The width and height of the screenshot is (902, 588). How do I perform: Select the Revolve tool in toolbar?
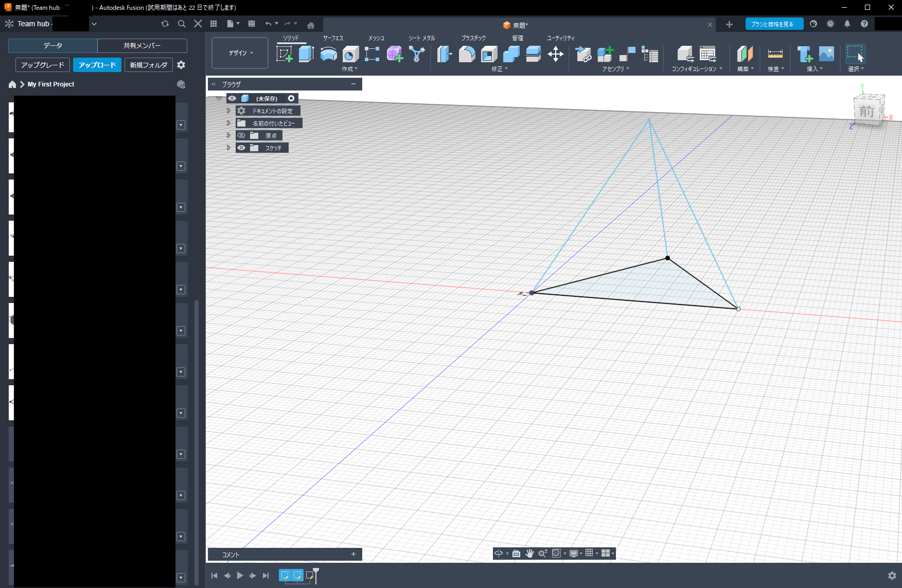[x=328, y=54]
